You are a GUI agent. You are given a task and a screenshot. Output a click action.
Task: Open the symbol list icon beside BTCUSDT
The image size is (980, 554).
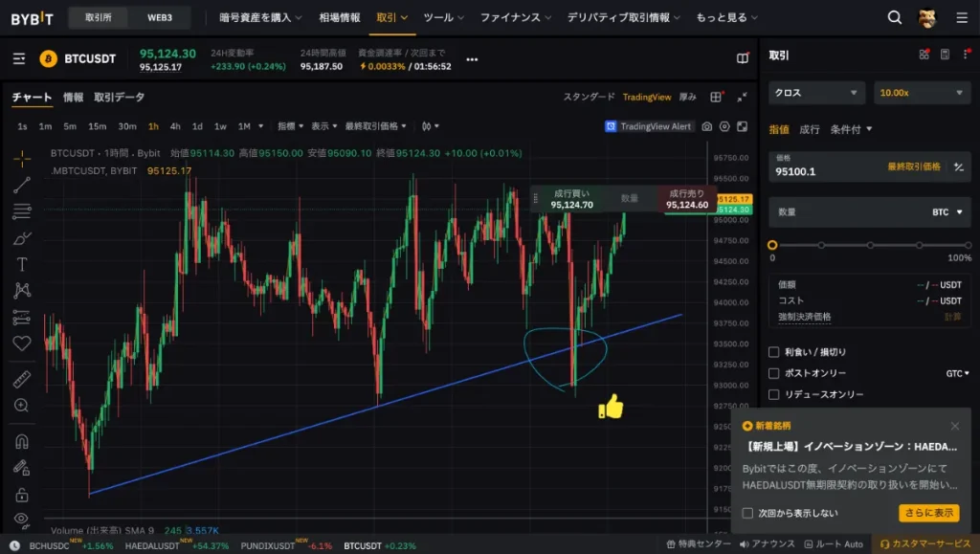19,58
